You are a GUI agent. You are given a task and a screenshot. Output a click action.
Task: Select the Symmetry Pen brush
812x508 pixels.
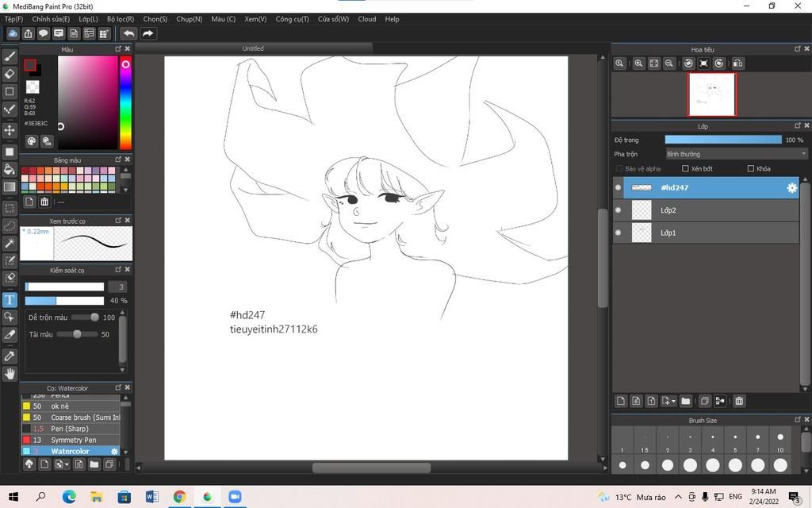71,440
